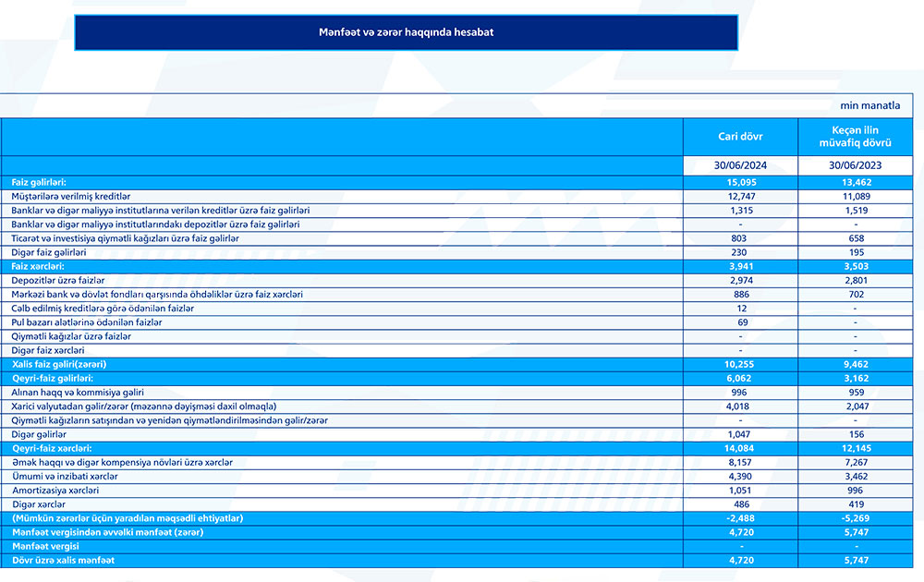Image resolution: width=924 pixels, height=582 pixels.
Task: Click the 'Qeyri-faiz gəlirləri:' section heading
Action: pyautogui.click(x=53, y=379)
